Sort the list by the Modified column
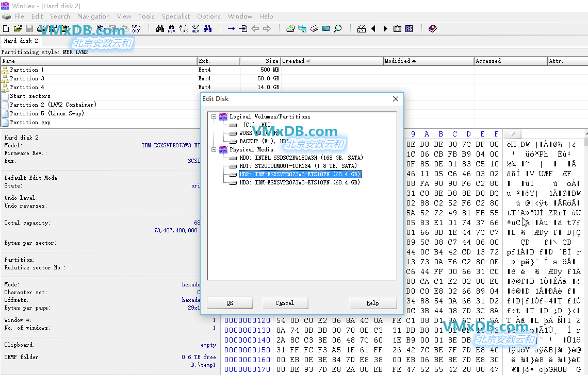This screenshot has height=375, width=588. coord(429,61)
